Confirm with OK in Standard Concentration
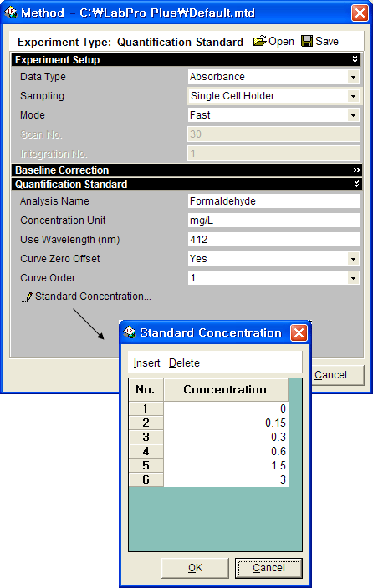Screen dimensions: 373x588 click(x=195, y=568)
